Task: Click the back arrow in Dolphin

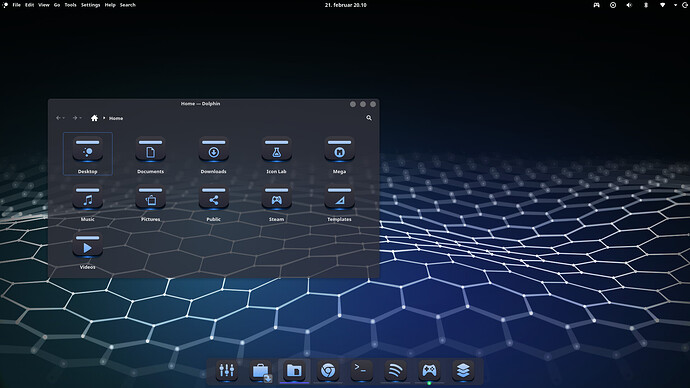Action: [x=58, y=118]
